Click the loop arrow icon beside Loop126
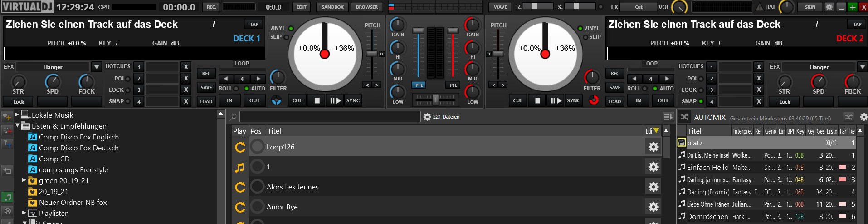The width and height of the screenshot is (868, 224). point(240,147)
